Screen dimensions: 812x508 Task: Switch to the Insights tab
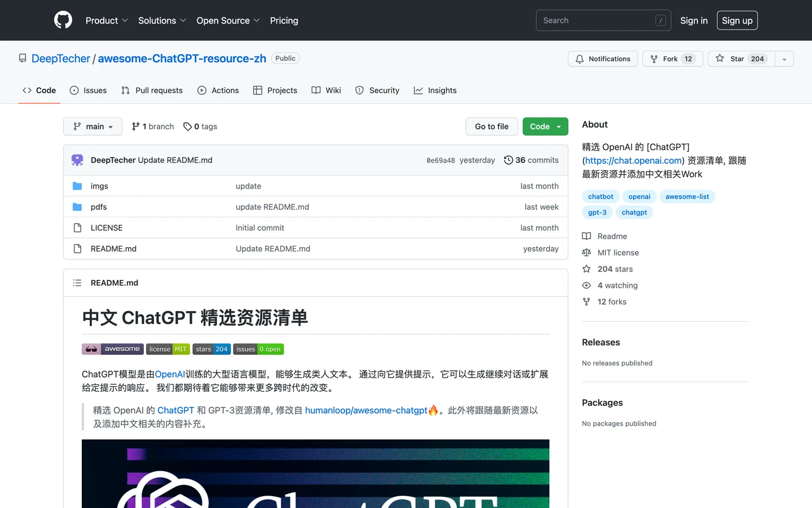(435, 90)
